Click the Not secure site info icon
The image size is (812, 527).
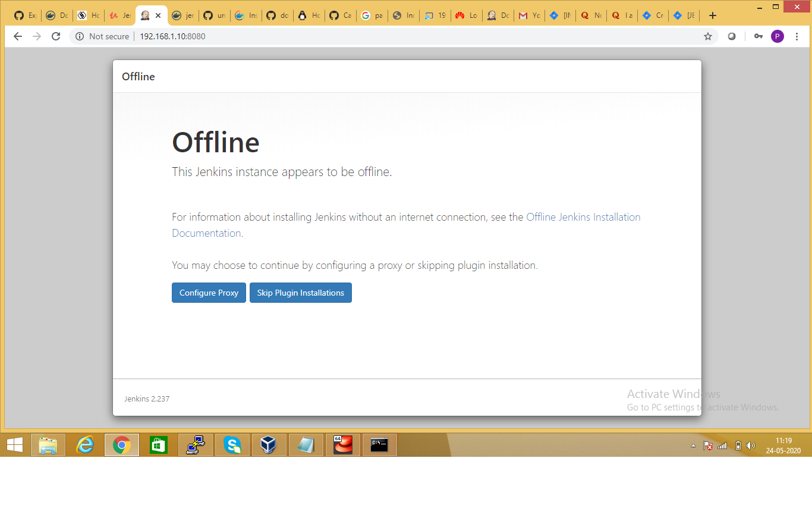tap(80, 36)
